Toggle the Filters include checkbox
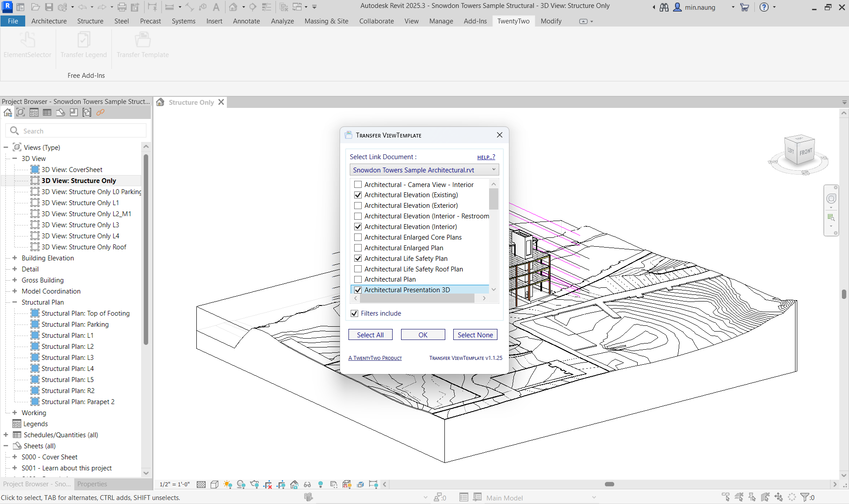The width and height of the screenshot is (849, 504). click(354, 313)
